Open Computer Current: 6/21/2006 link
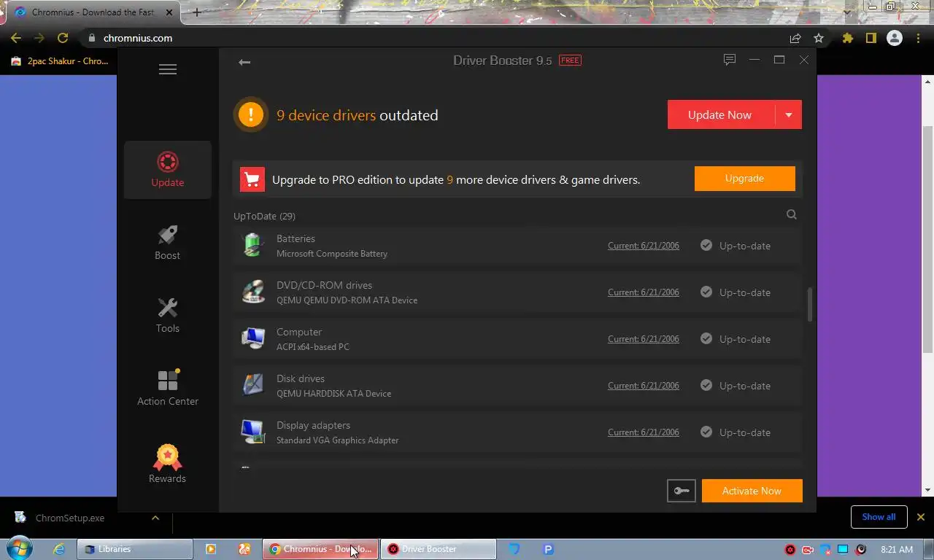This screenshot has height=560, width=934. pos(644,339)
